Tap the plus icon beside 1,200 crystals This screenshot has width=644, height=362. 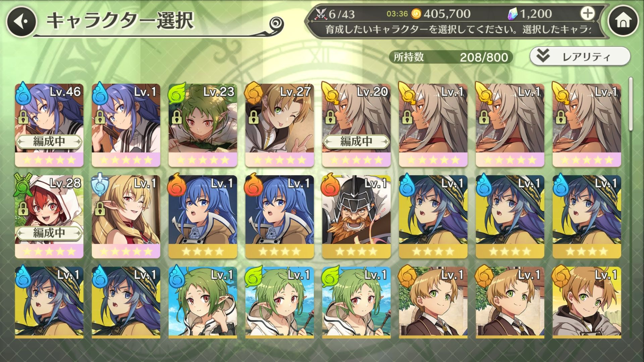pos(587,13)
